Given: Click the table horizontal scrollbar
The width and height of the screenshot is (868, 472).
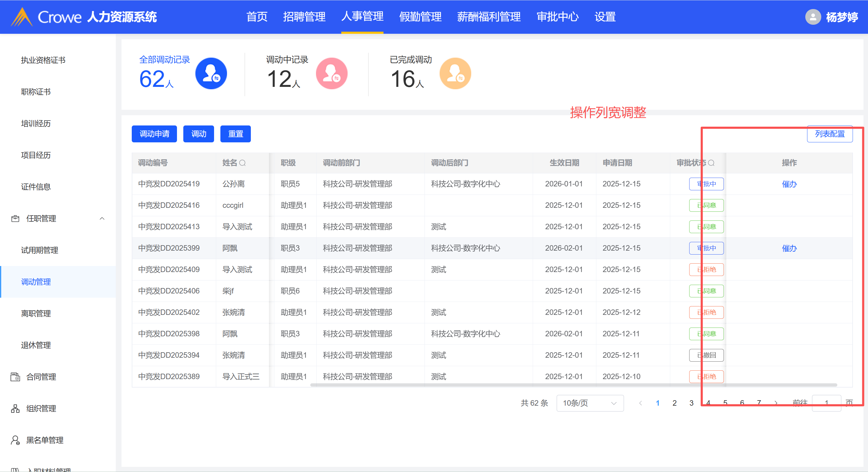Looking at the screenshot, I should pyautogui.click(x=573, y=385).
